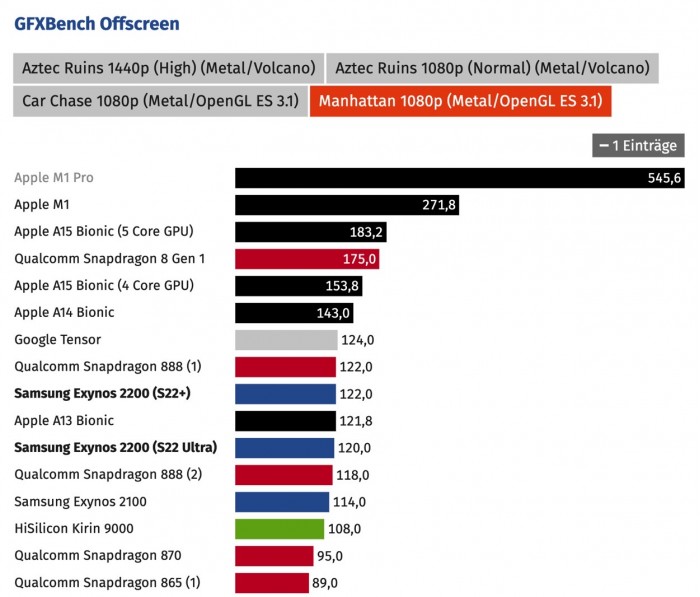Click the 153,8 bar value
Image resolution: width=700 pixels, height=597 pixels.
pyautogui.click(x=342, y=286)
